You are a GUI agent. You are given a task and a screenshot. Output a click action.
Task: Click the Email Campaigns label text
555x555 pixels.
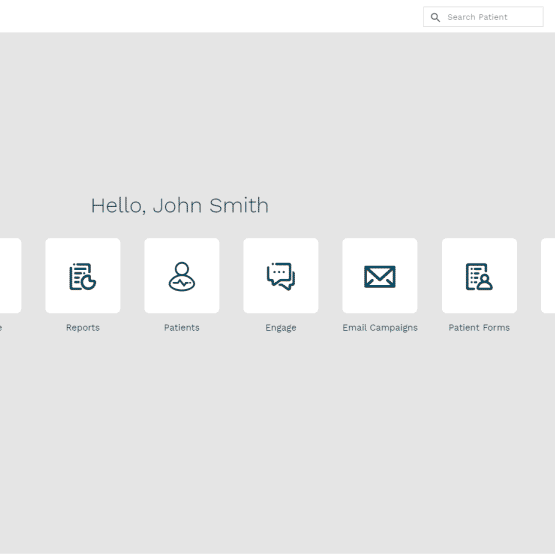[380, 328]
